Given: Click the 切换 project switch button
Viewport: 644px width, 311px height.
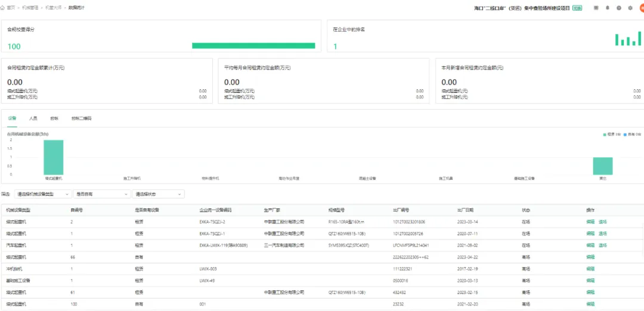Looking at the screenshot, I should point(577,8).
